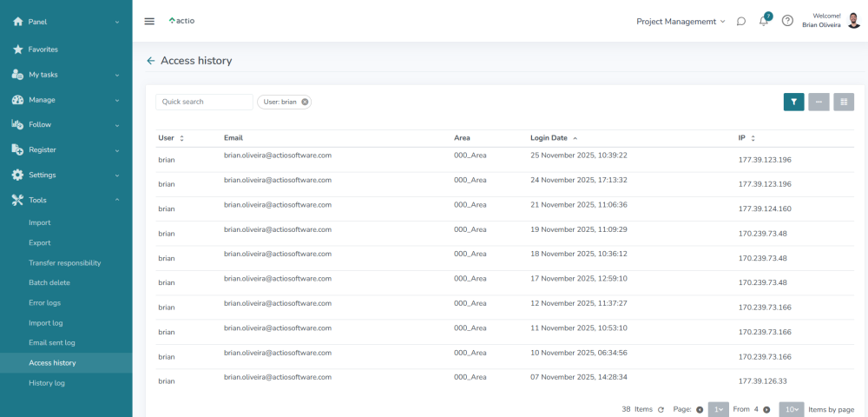Expand the Manage chevron
Image resolution: width=868 pixels, height=417 pixels.
click(x=117, y=100)
